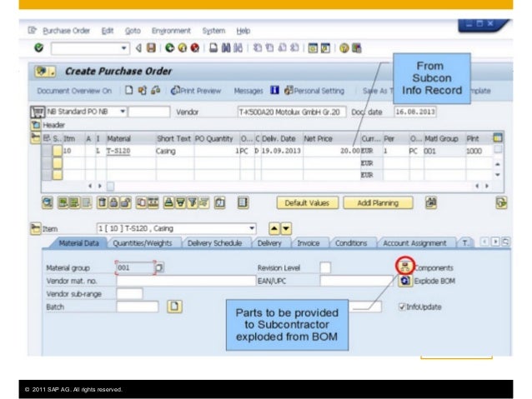Click the Vendor input field
This screenshot has height=399, width=532.
pos(292,112)
